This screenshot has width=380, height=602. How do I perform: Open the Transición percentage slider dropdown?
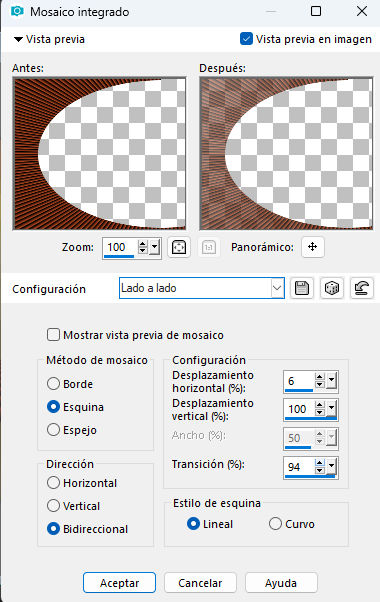[332, 467]
